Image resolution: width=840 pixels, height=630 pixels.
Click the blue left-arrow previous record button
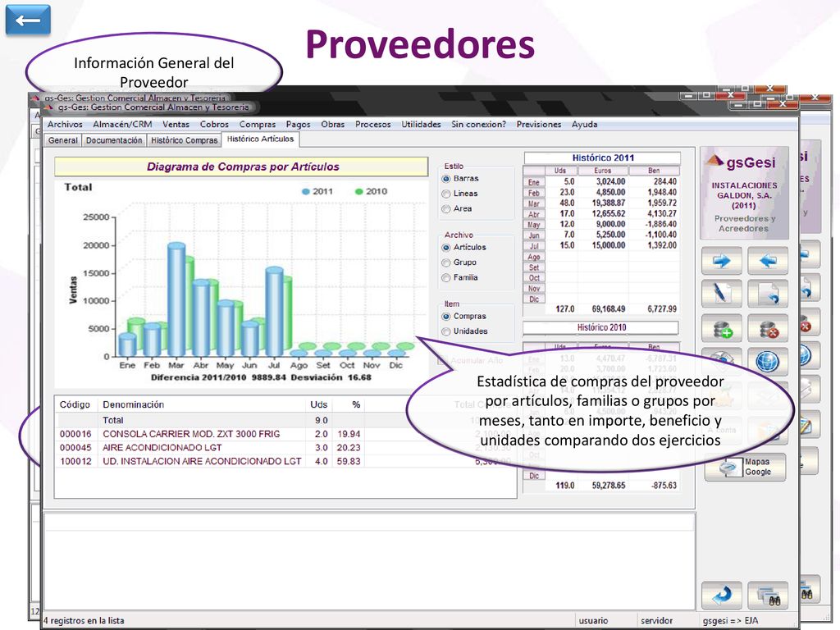click(x=767, y=262)
